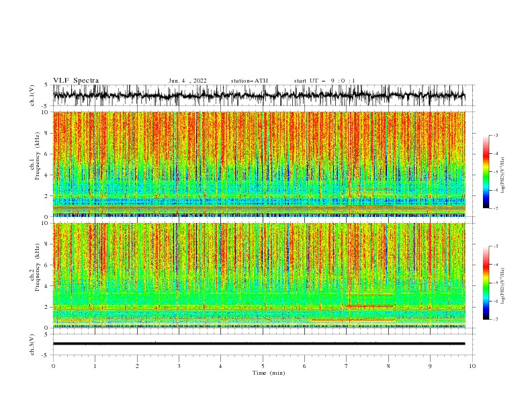This screenshot has width=532, height=411.
Task: Click the 'VLF Spectra' plot title
Action: click(76, 81)
